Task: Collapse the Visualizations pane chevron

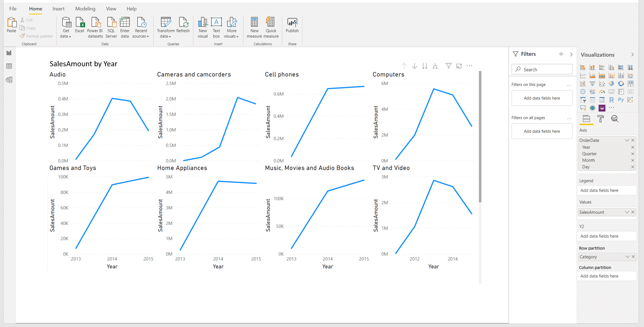Action: pyautogui.click(x=632, y=55)
